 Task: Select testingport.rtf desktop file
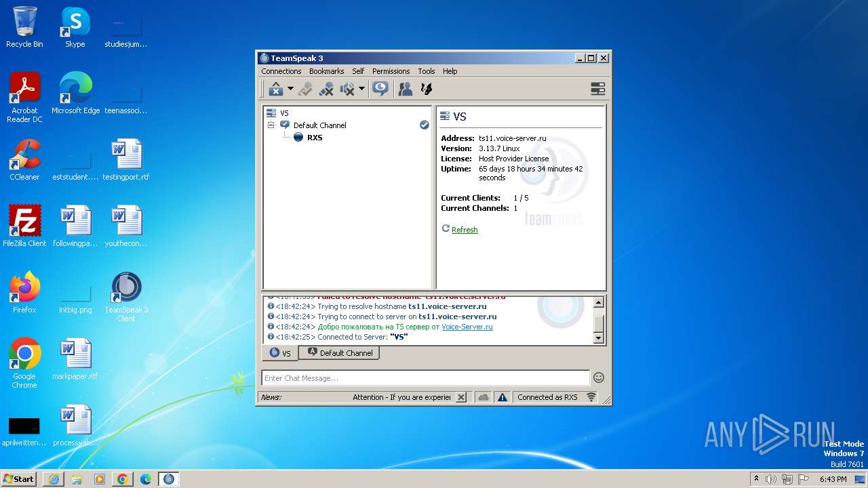(126, 160)
